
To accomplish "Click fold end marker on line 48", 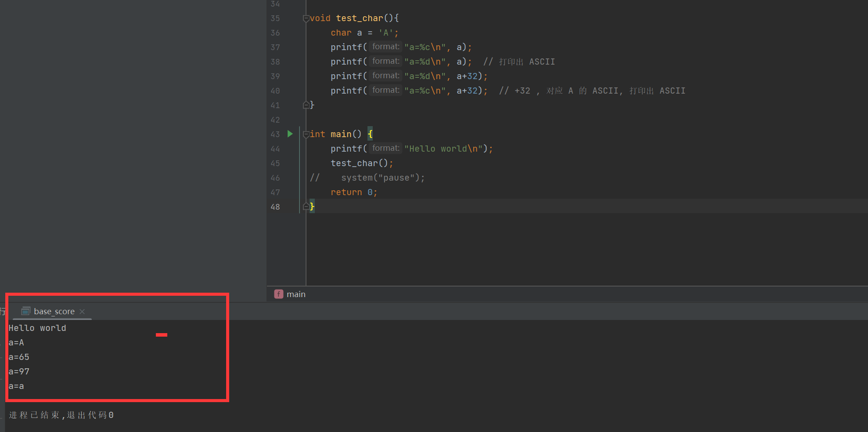I will pyautogui.click(x=306, y=207).
